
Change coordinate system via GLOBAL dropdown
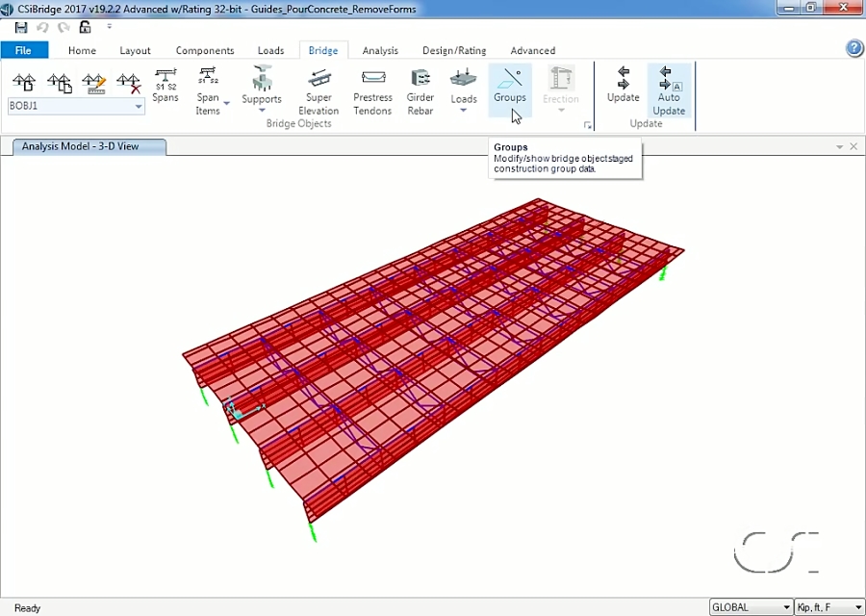click(784, 606)
